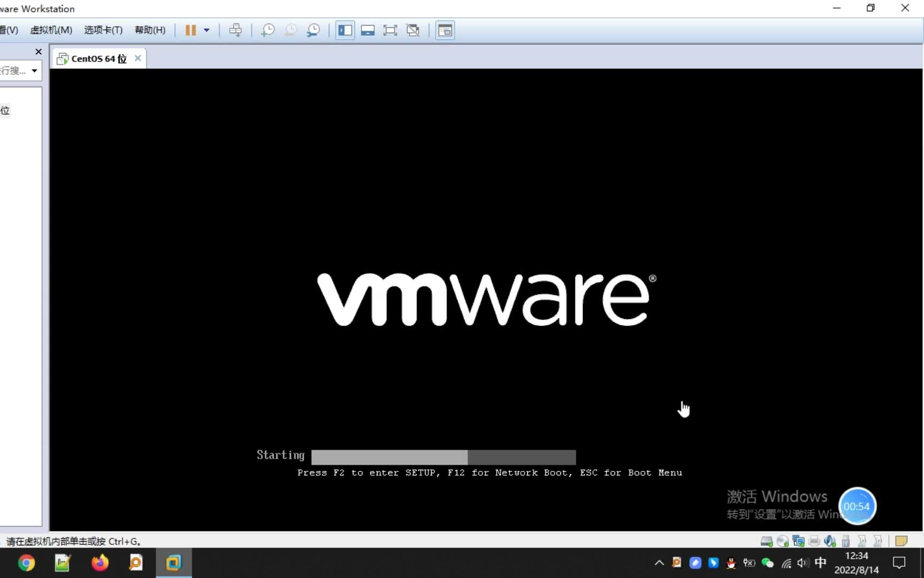Close the library side panel
Screen dimensions: 924x578
38,52
